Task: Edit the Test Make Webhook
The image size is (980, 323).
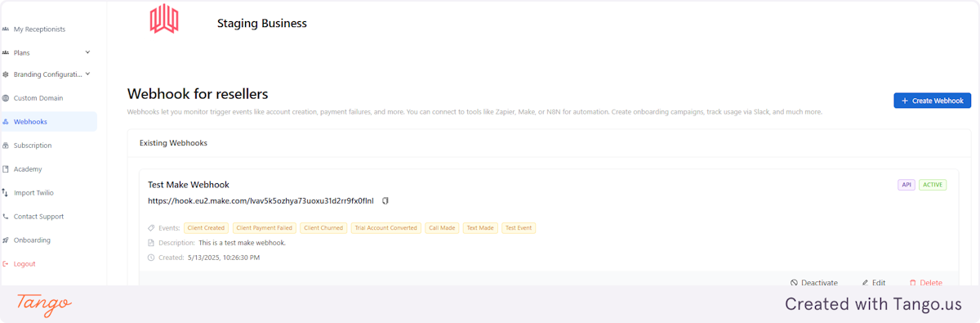Action: coord(873,283)
